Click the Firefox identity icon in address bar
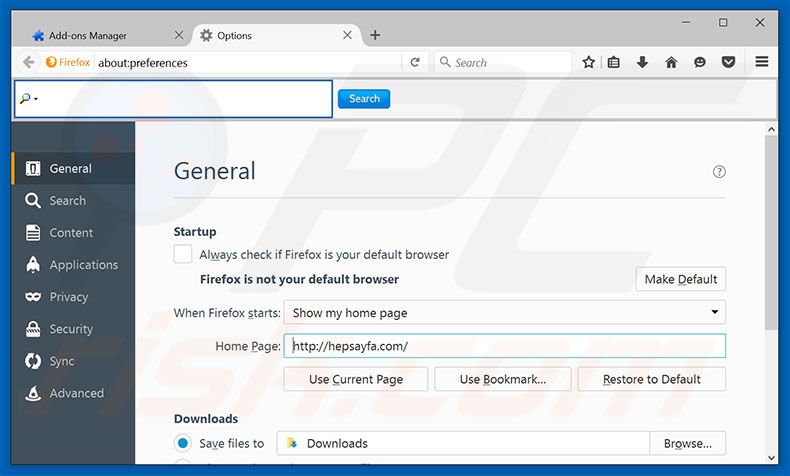The height and width of the screenshot is (476, 790). tap(51, 62)
